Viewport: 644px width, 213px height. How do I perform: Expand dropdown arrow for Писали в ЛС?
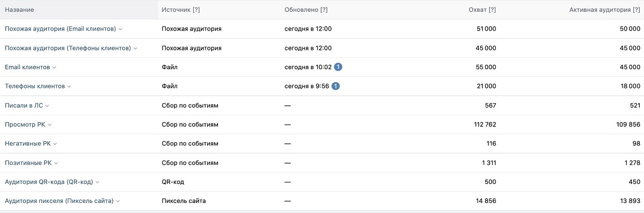(47, 106)
